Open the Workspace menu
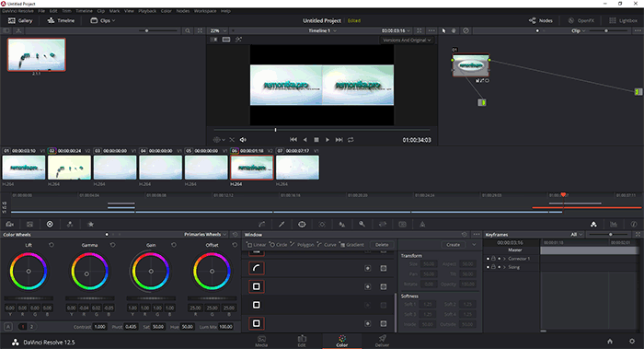 [x=205, y=11]
